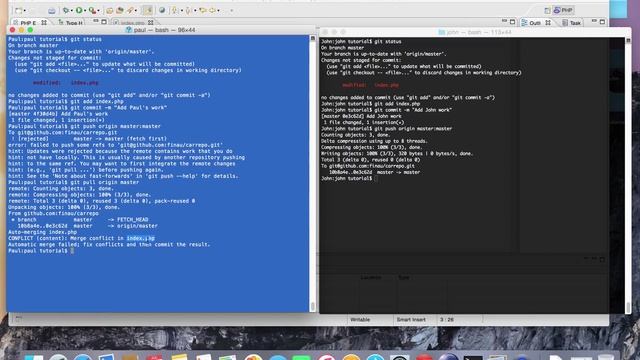The image size is (640, 360).
Task: Maximize the editor area
Action: click(x=513, y=22)
